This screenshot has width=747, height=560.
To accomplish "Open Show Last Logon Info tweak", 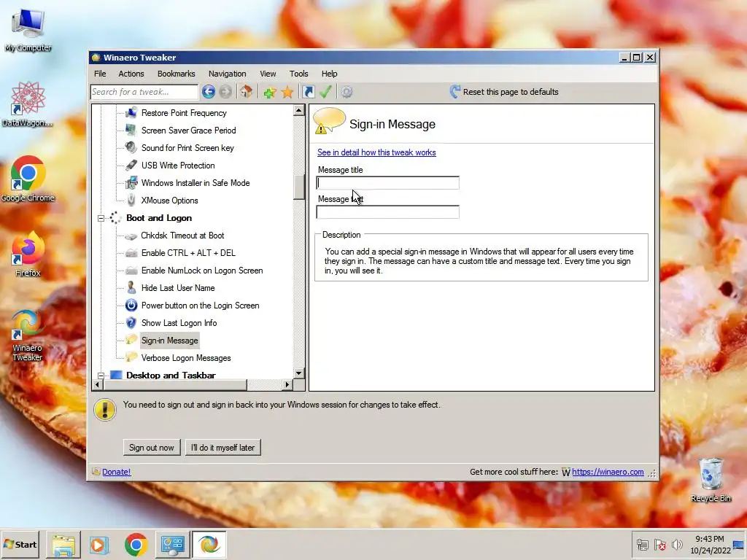I will click(179, 323).
